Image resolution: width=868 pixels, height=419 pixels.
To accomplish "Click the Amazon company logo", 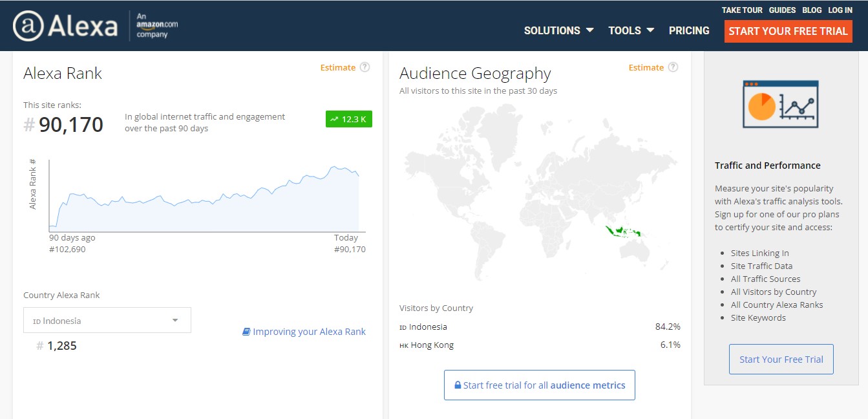I will coord(157,26).
